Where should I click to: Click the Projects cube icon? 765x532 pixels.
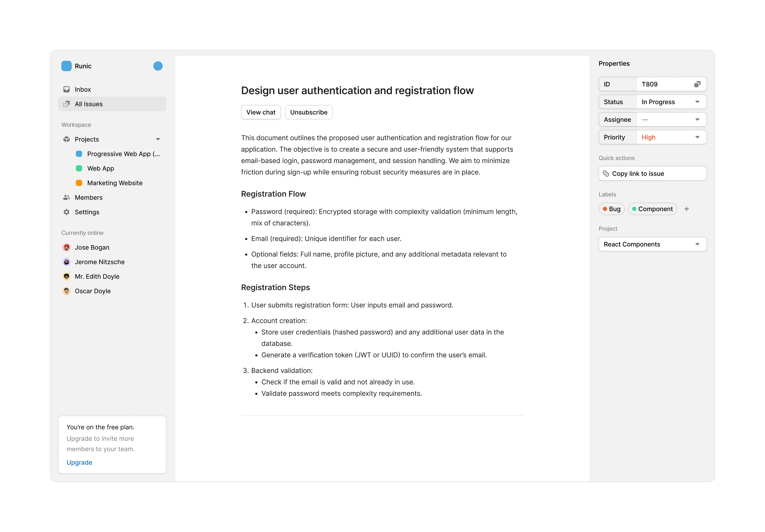[x=67, y=139]
